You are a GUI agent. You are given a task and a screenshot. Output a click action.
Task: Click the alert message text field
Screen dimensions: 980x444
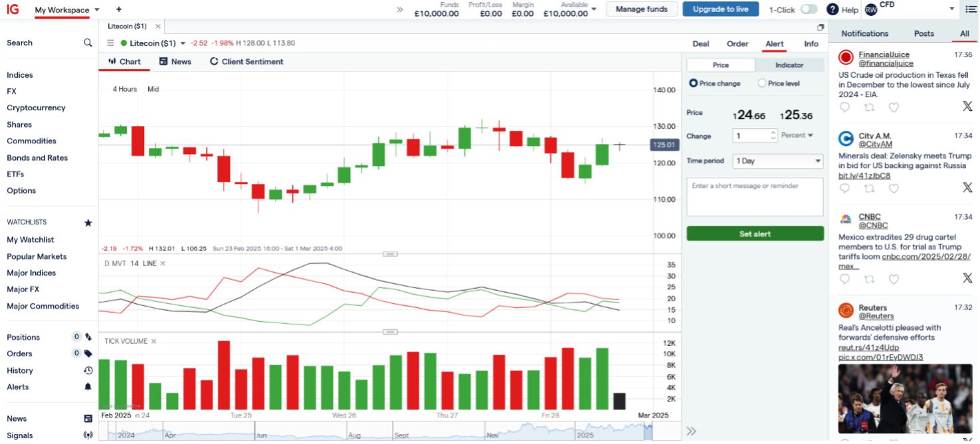click(755, 196)
